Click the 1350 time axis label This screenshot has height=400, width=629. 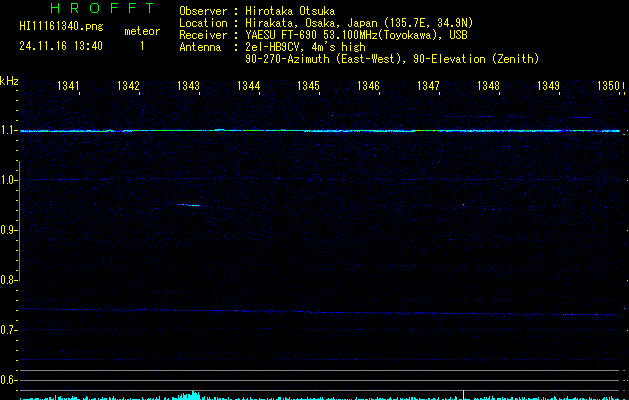tap(608, 85)
